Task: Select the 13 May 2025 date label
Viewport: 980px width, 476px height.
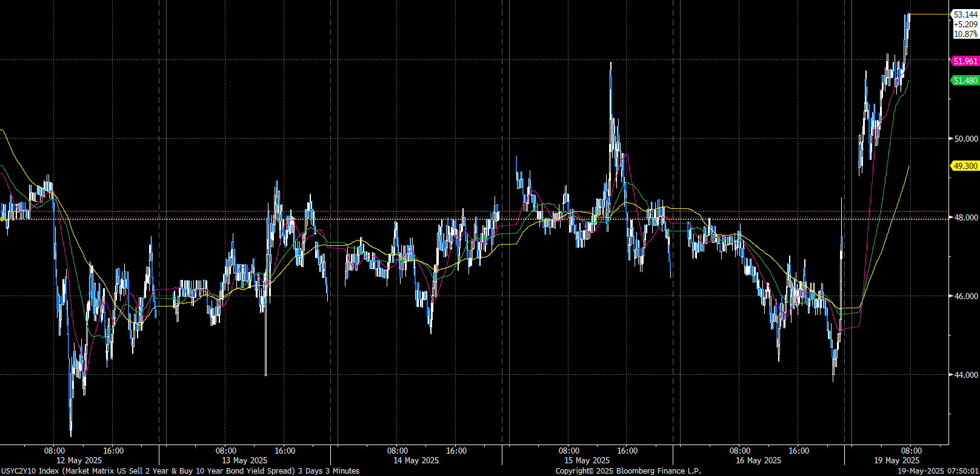Action: coord(244,461)
